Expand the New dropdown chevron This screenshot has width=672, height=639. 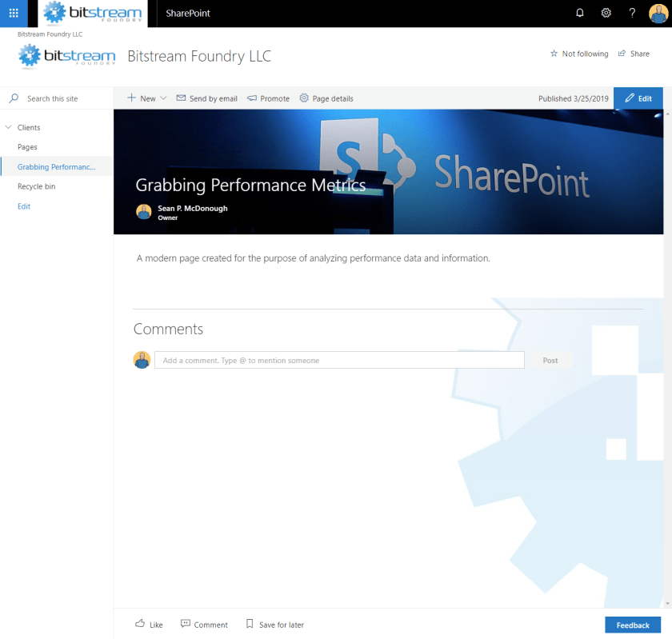[x=163, y=98]
